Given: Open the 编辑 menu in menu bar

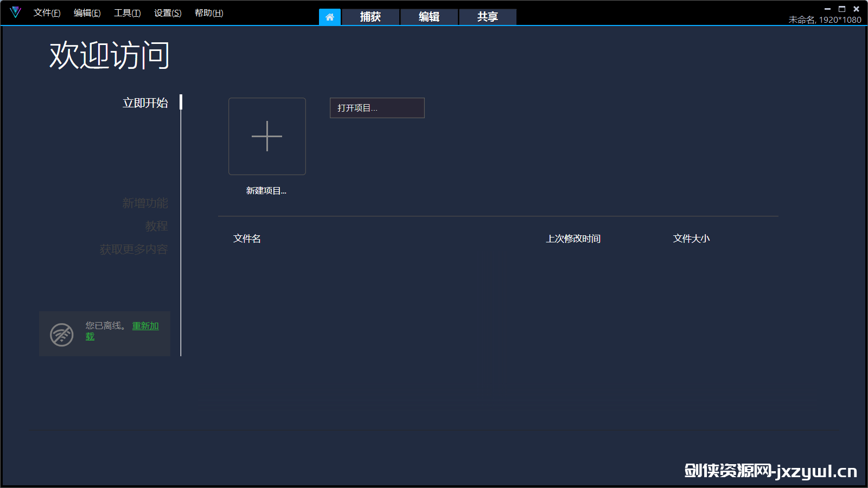Looking at the screenshot, I should [87, 13].
